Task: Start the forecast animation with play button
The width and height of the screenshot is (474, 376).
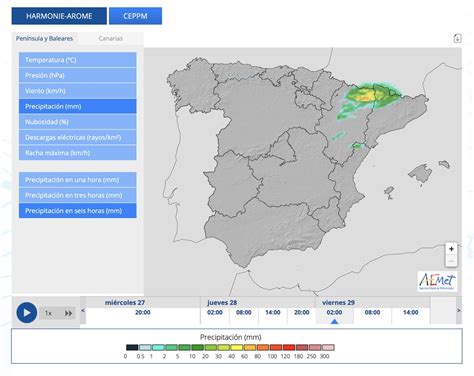Action: pos(27,313)
